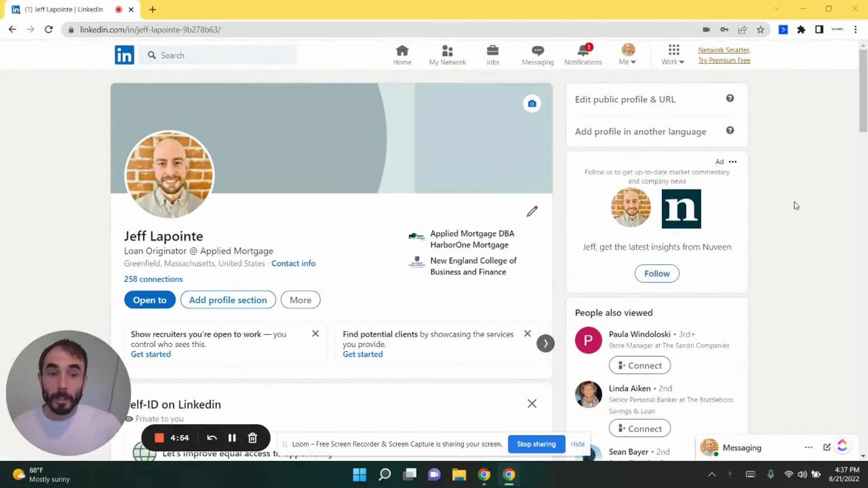Close the Self-ID on LinkedIn card

coord(532,404)
